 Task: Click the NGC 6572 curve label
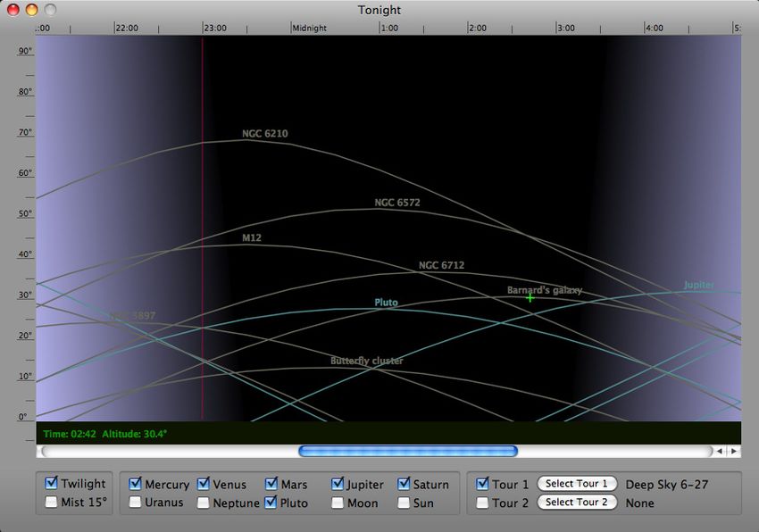(397, 203)
